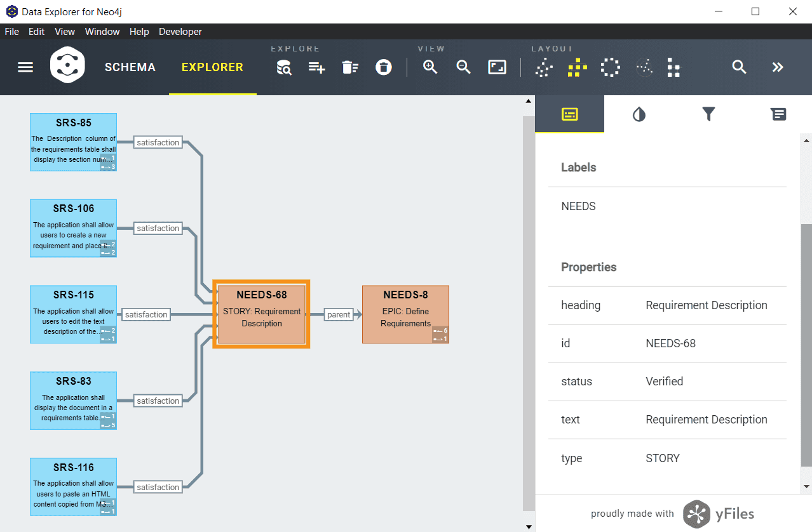Collapse side panel with double chevron

[778, 67]
